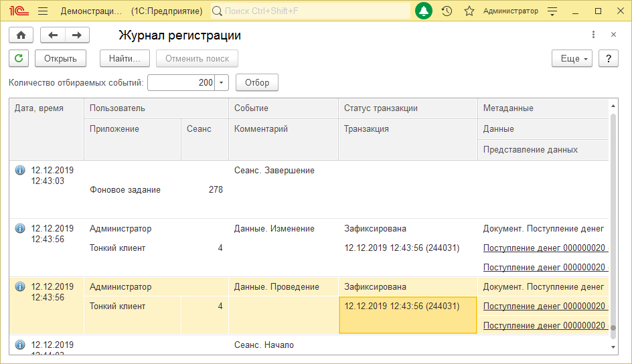This screenshot has width=632, height=364.
Task: Click the 1C logo icon
Action: pyautogui.click(x=19, y=11)
